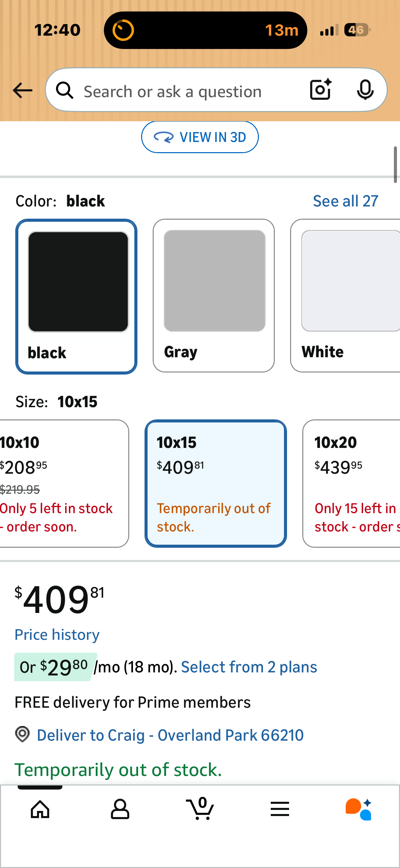Screen dimensions: 400x868
Task: Select the 10x15 size option
Action: [215, 483]
